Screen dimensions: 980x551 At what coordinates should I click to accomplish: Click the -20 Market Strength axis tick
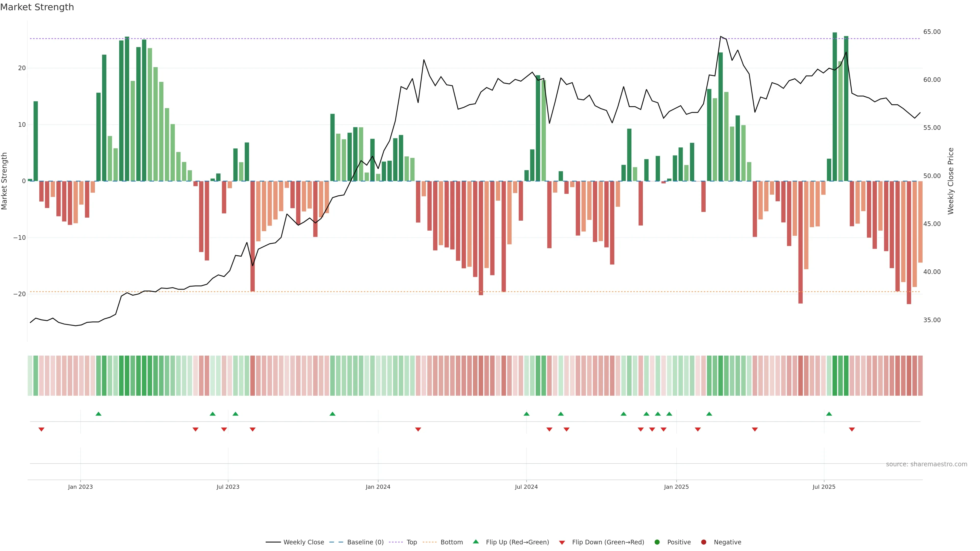[19, 294]
